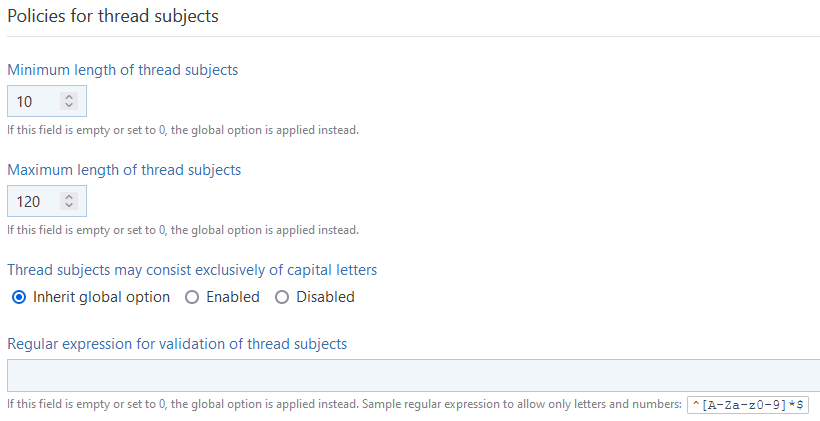Select the Disabled radio button
The width and height of the screenshot is (820, 421).
click(282, 297)
